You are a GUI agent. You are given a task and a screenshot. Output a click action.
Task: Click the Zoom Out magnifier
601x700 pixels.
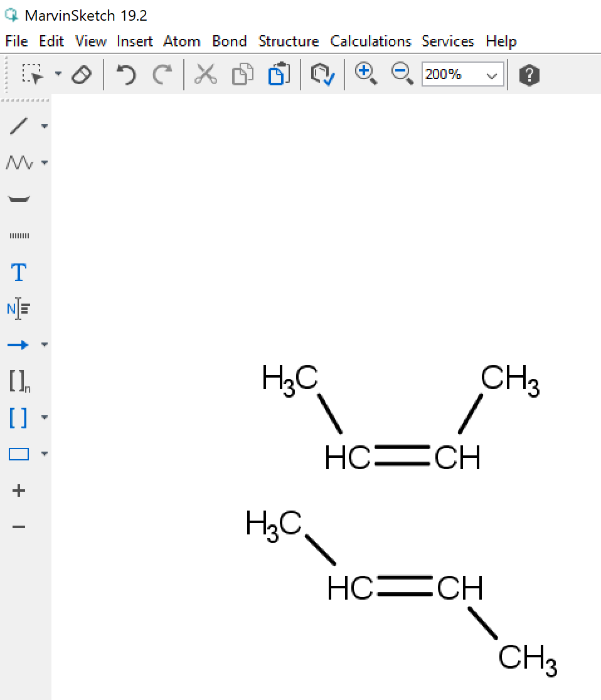click(402, 74)
